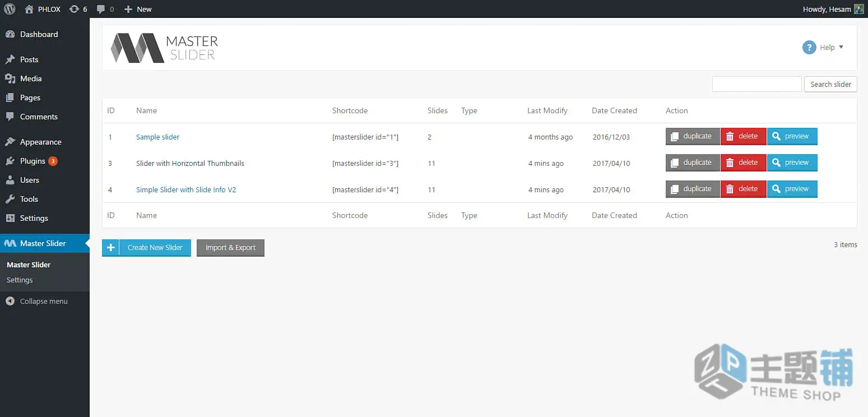Select Master Slider top-level menu item
This screenshot has width=868, height=417.
[45, 243]
